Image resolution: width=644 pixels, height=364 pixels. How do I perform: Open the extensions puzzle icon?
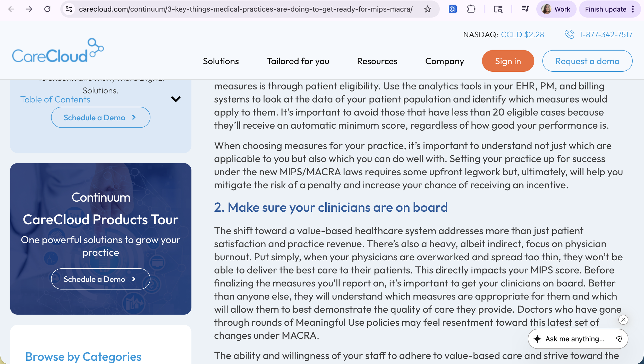(471, 9)
